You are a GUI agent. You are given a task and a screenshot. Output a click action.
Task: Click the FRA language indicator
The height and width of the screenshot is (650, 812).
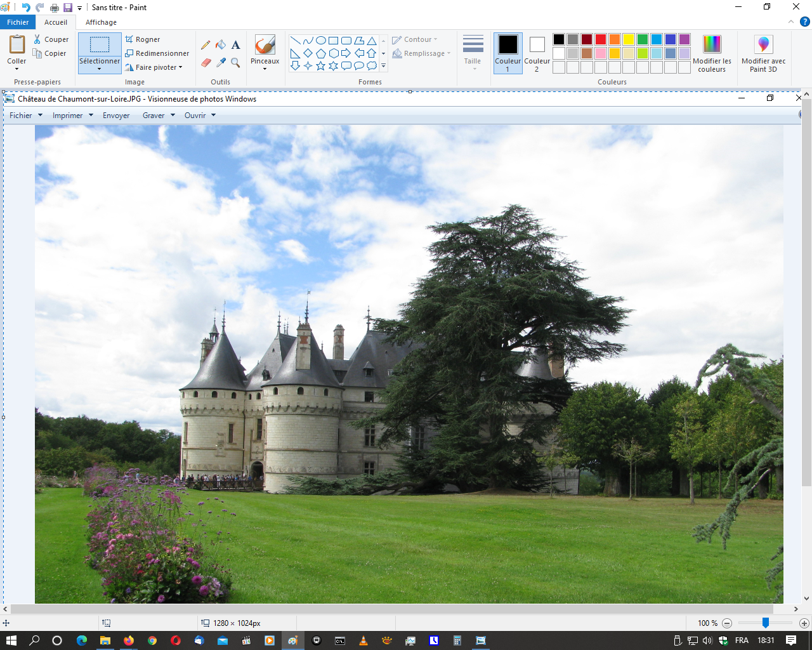742,640
